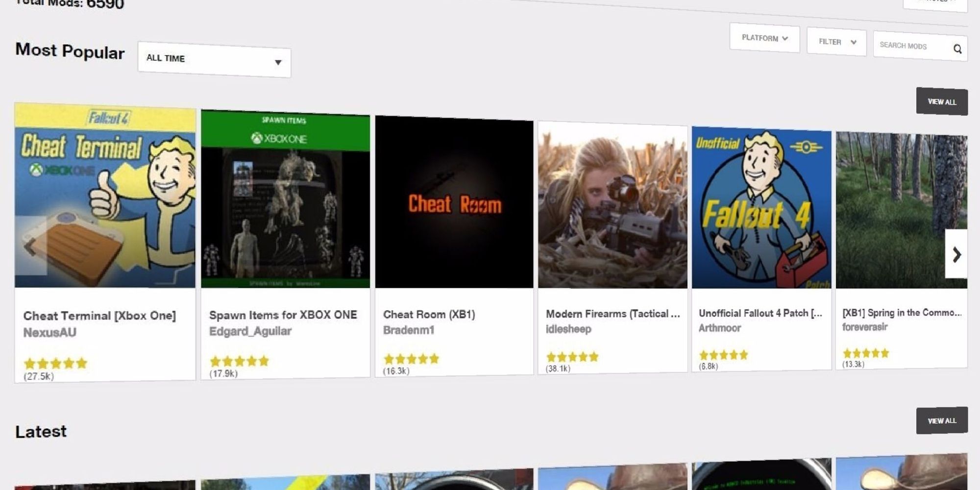Open Spring in the Commonwealth forest thumbnail
This screenshot has width=980, height=490.
(x=902, y=210)
